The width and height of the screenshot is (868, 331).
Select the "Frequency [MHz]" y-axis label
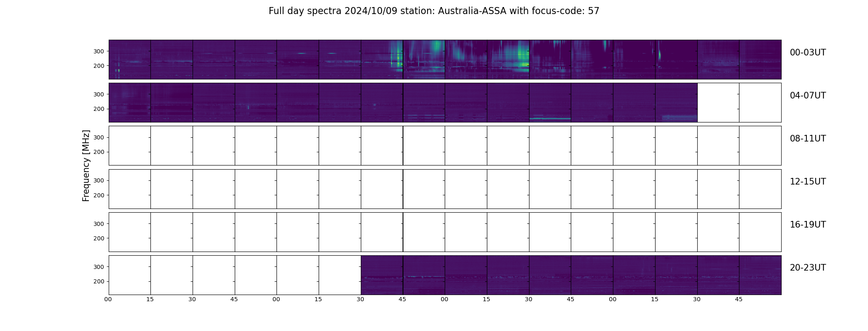[86, 165]
